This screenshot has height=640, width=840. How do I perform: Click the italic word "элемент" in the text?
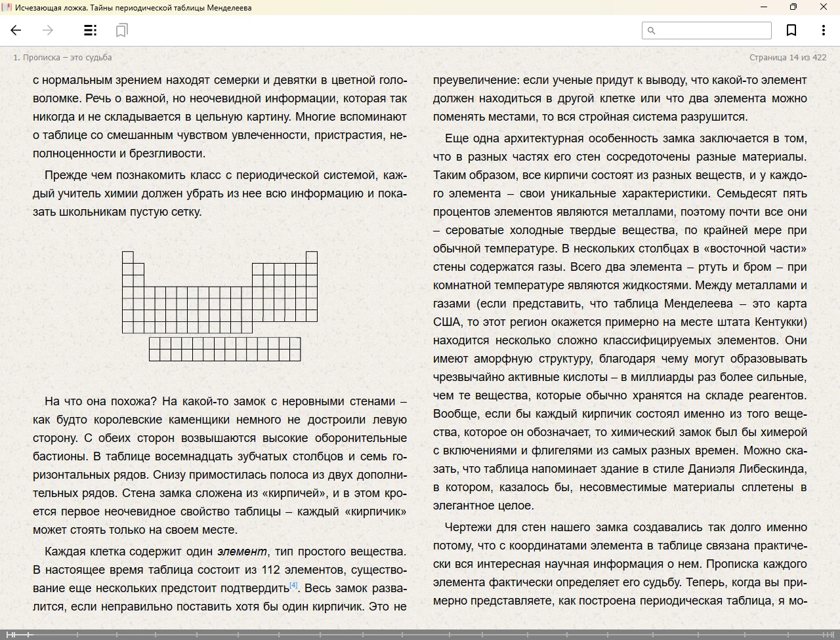pos(241,551)
